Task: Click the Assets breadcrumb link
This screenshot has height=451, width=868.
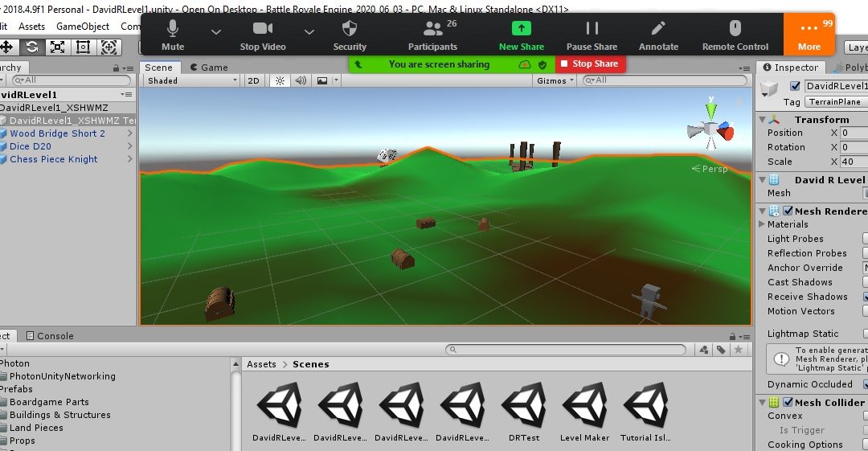Action: [261, 364]
